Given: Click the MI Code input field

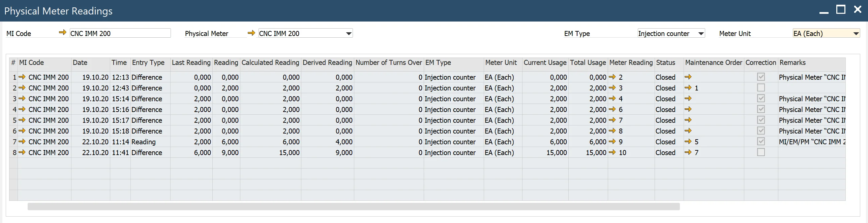Looking at the screenshot, I should [x=120, y=33].
